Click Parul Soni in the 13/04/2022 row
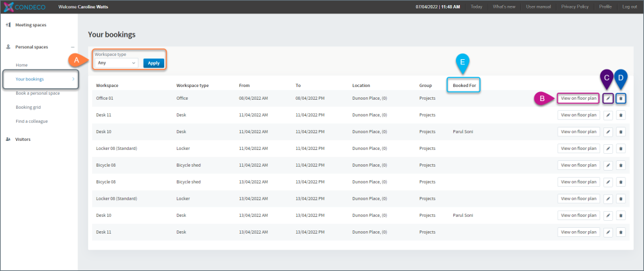Image resolution: width=644 pixels, height=271 pixels. (463, 215)
